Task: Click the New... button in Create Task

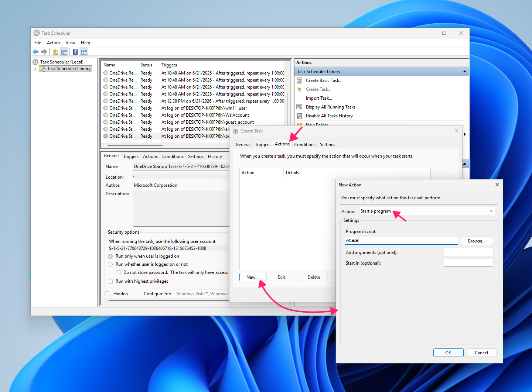Action: 253,277
